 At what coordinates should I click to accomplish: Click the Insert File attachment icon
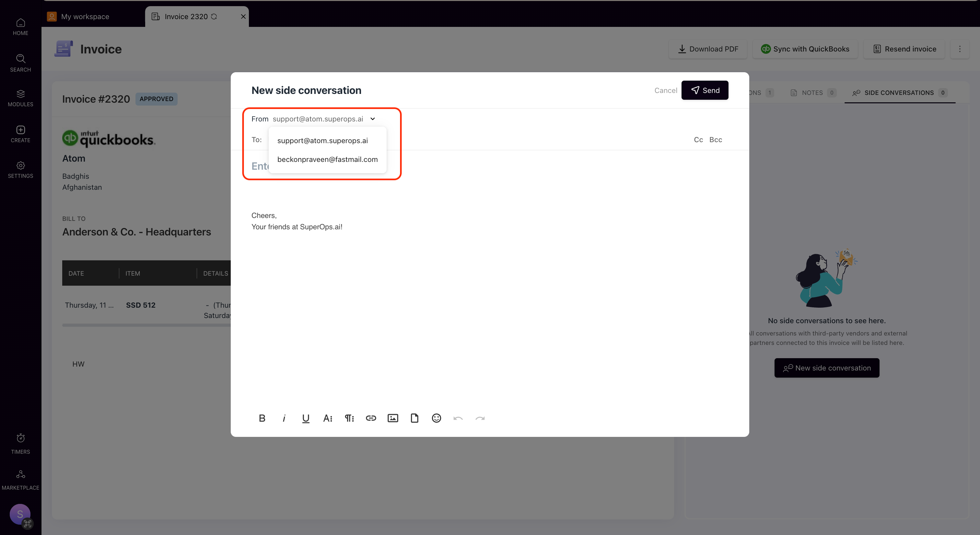[414, 418]
